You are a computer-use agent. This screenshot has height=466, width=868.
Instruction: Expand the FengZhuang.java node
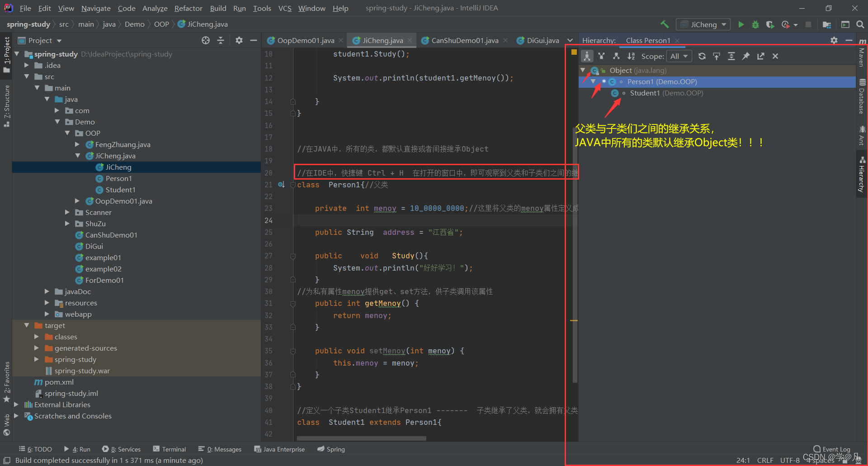[x=77, y=144]
